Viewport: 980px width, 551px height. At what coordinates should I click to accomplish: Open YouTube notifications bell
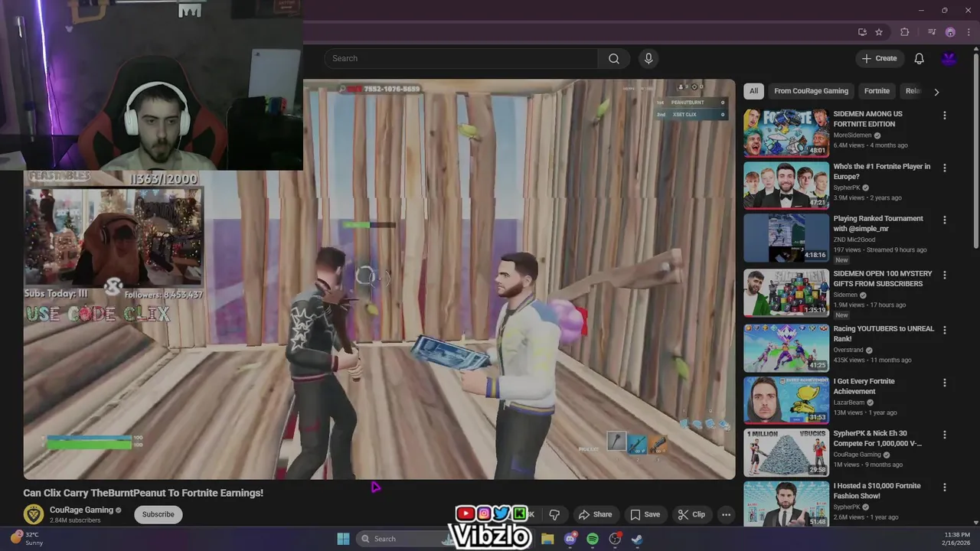point(919,58)
